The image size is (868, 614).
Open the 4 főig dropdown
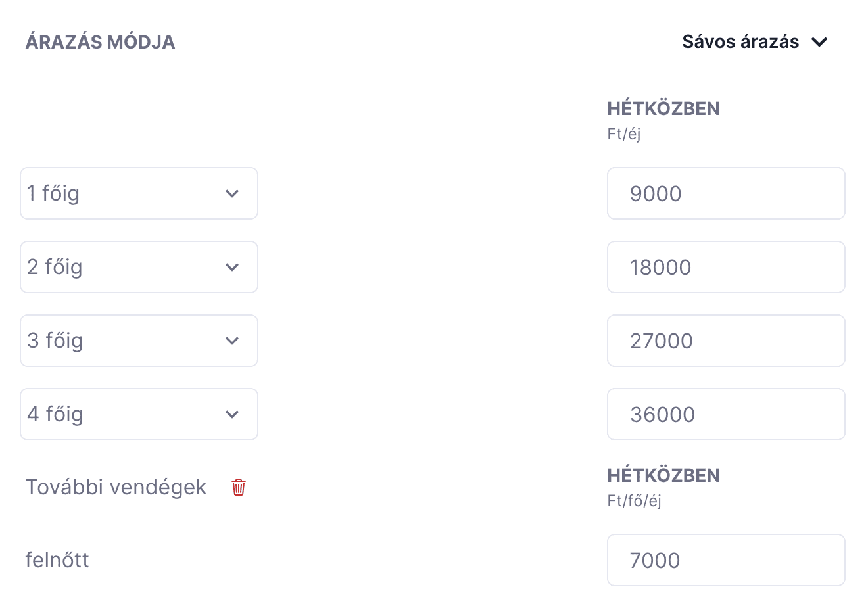click(139, 414)
